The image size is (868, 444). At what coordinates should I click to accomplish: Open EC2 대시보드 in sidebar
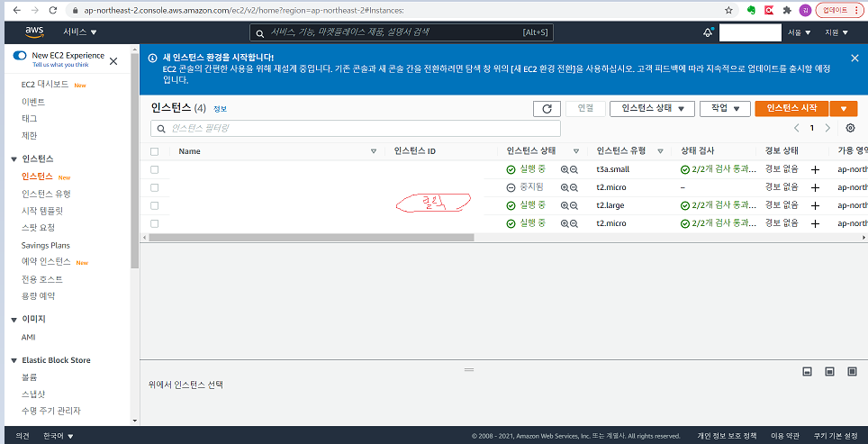click(x=45, y=85)
